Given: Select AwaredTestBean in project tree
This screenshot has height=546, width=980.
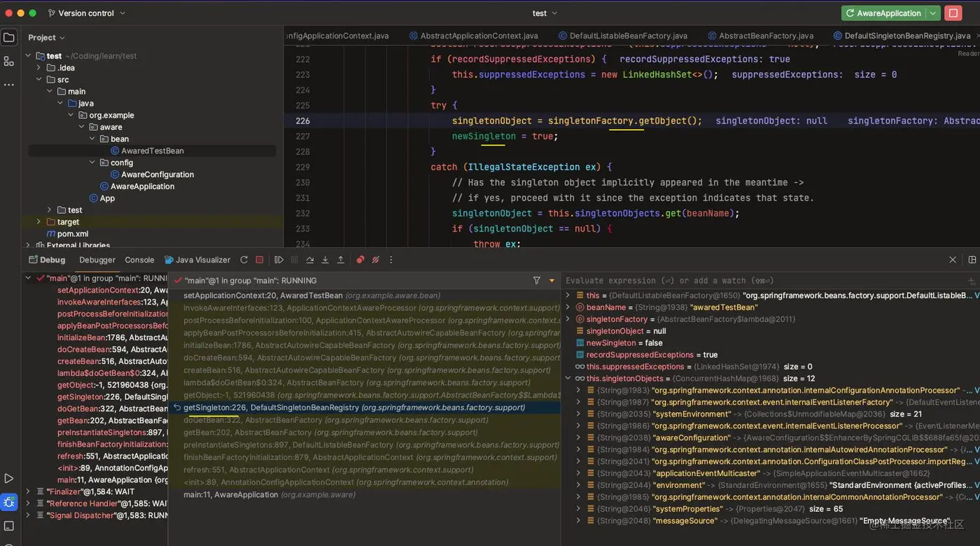Looking at the screenshot, I should (x=152, y=150).
